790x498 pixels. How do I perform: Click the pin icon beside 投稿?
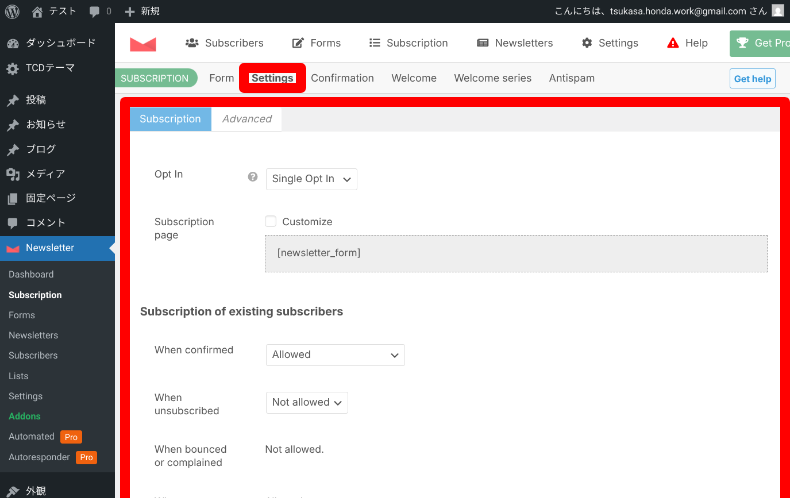(13, 100)
